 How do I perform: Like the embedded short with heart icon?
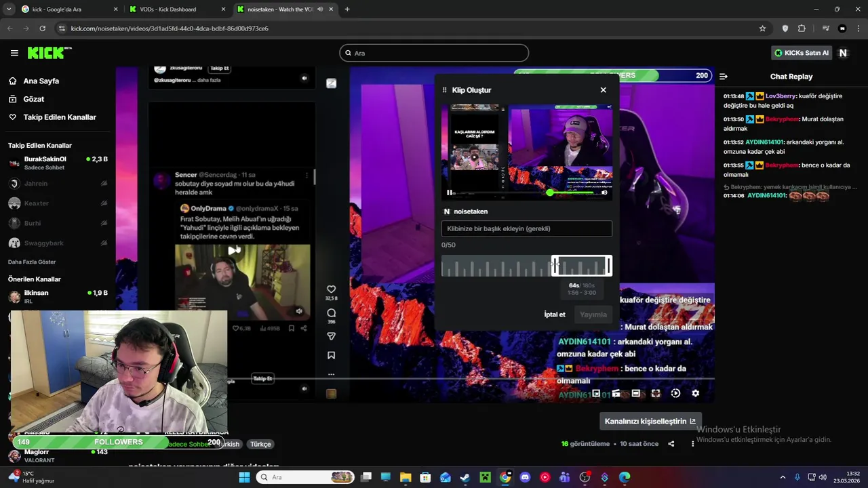(x=331, y=289)
